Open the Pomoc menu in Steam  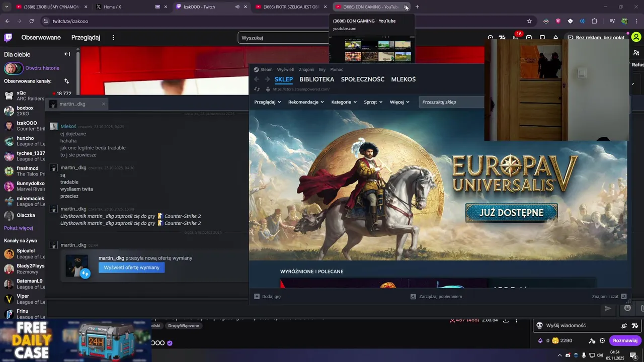click(337, 70)
